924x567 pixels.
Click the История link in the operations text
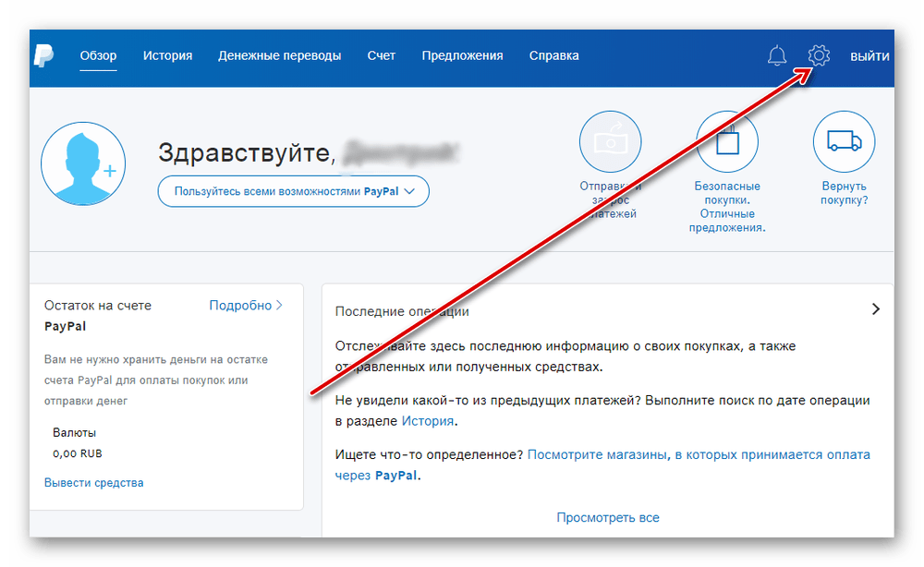(x=428, y=421)
